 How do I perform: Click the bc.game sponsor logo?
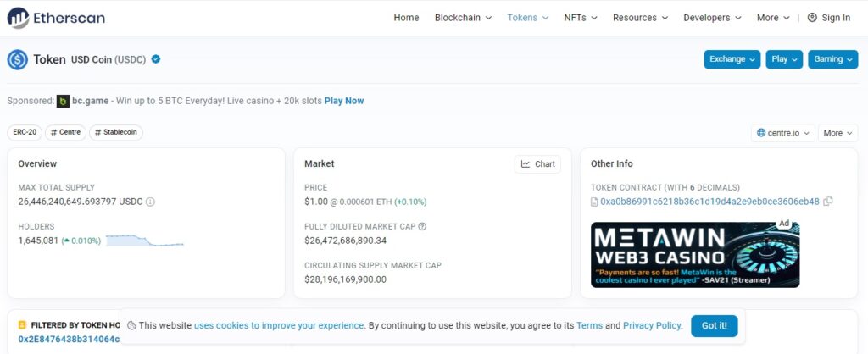coord(64,101)
